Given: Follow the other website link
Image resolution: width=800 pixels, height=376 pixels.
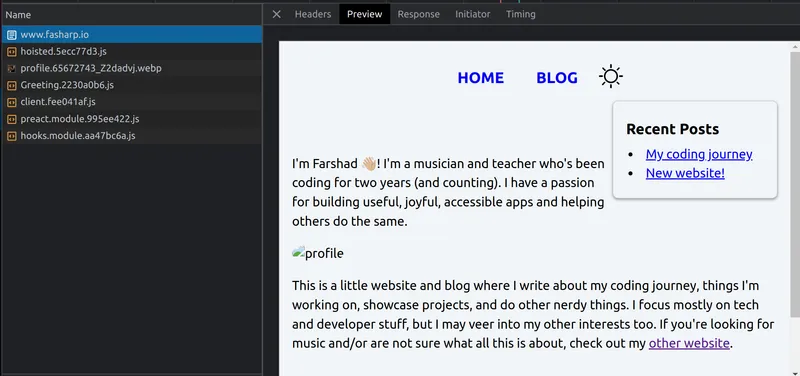Looking at the screenshot, I should [x=689, y=343].
